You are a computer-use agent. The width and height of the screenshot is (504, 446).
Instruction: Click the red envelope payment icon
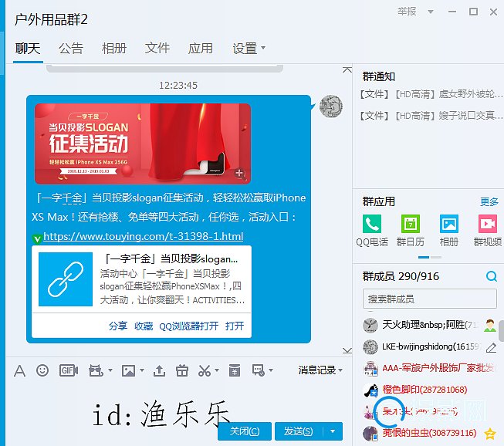coord(235,370)
